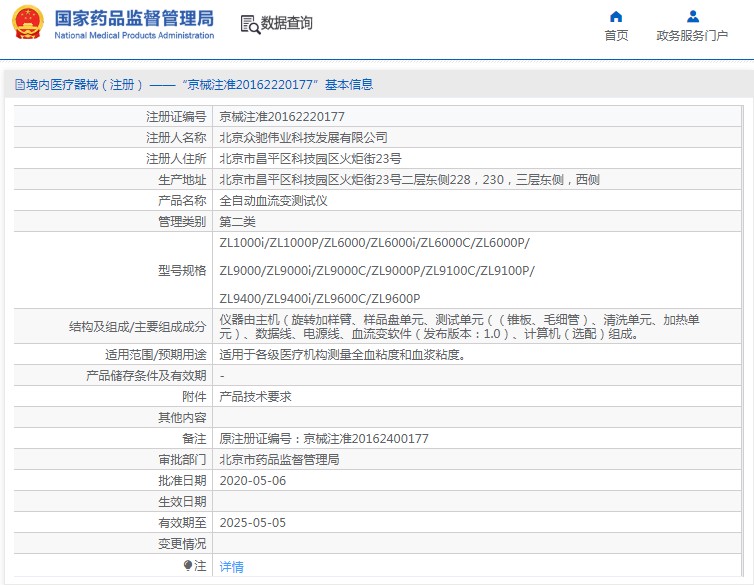Image resolution: width=754 pixels, height=585 pixels.
Task: Click the bulb icon beside 注
Action: click(187, 566)
